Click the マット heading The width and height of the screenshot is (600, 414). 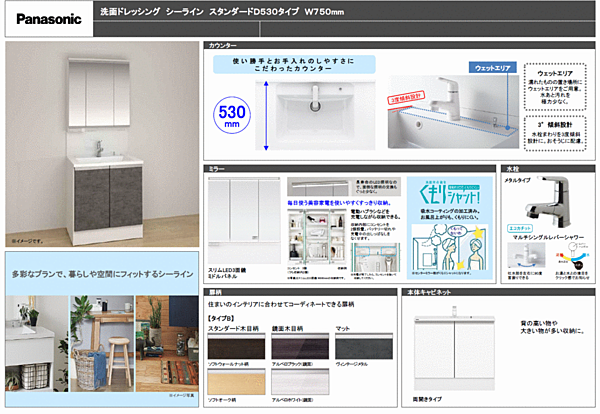click(342, 328)
